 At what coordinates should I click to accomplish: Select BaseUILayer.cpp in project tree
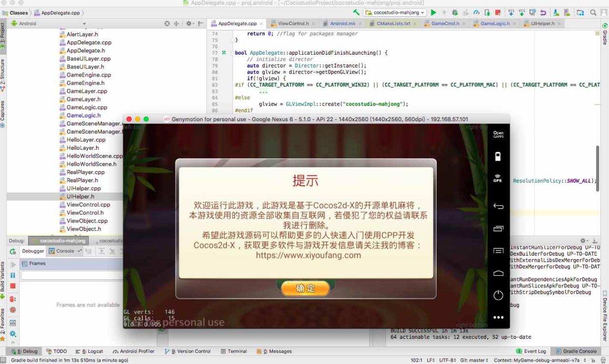pyautogui.click(x=88, y=58)
